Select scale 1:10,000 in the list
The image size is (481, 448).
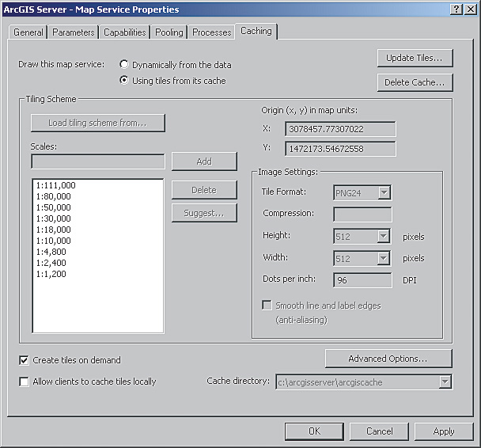(53, 241)
